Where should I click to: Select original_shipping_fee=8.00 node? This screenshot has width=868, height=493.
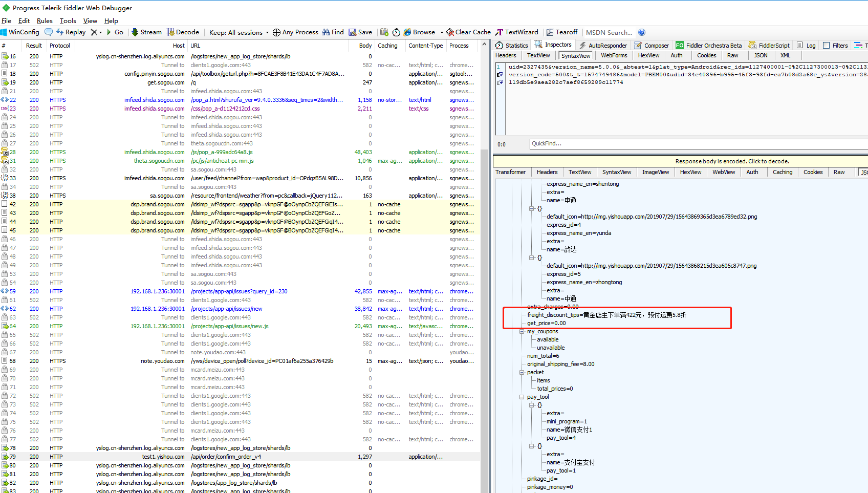click(x=560, y=364)
